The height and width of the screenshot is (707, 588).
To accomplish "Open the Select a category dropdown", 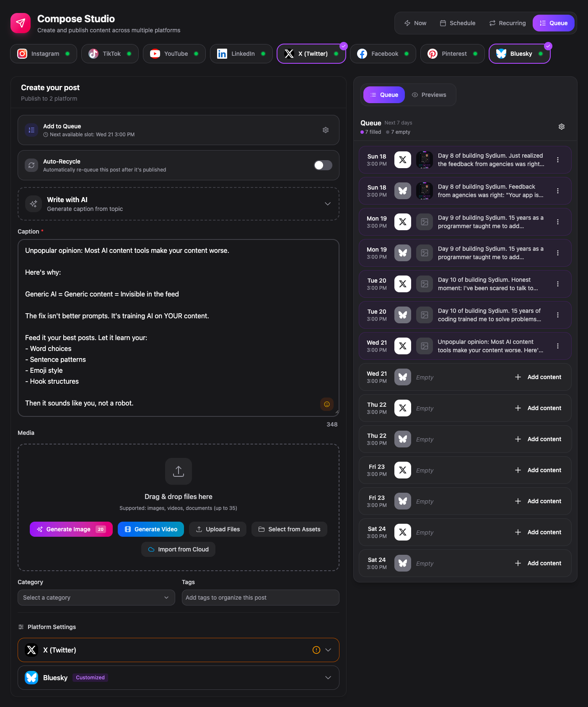I will [96, 597].
